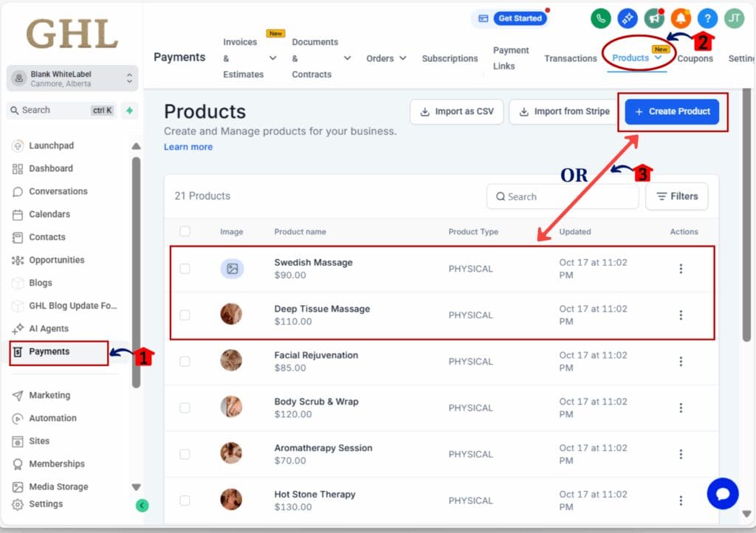Click the Create Product button

click(671, 111)
